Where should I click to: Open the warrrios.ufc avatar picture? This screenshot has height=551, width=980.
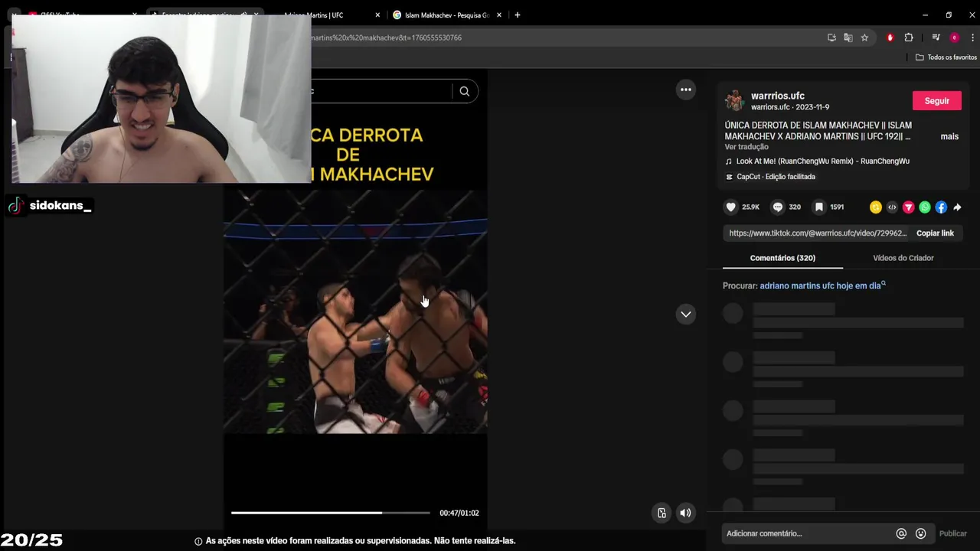click(x=735, y=100)
